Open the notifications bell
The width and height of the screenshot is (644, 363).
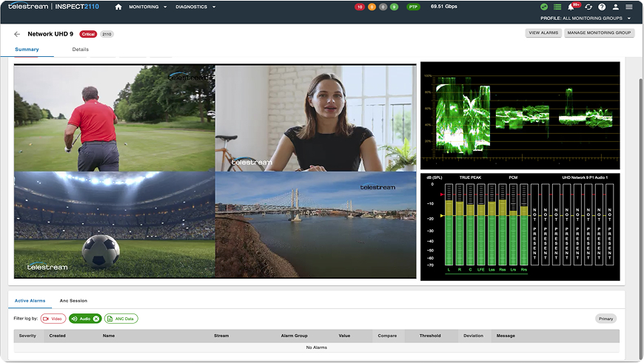(571, 7)
